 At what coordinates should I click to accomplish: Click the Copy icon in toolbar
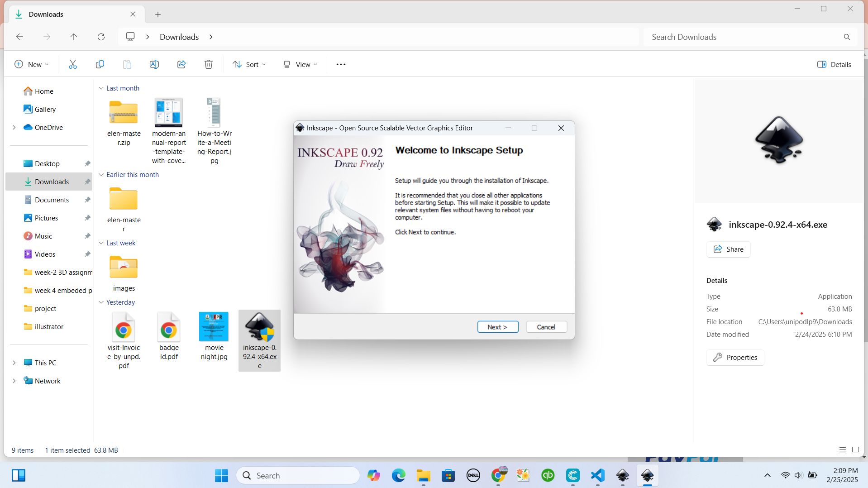(x=100, y=64)
